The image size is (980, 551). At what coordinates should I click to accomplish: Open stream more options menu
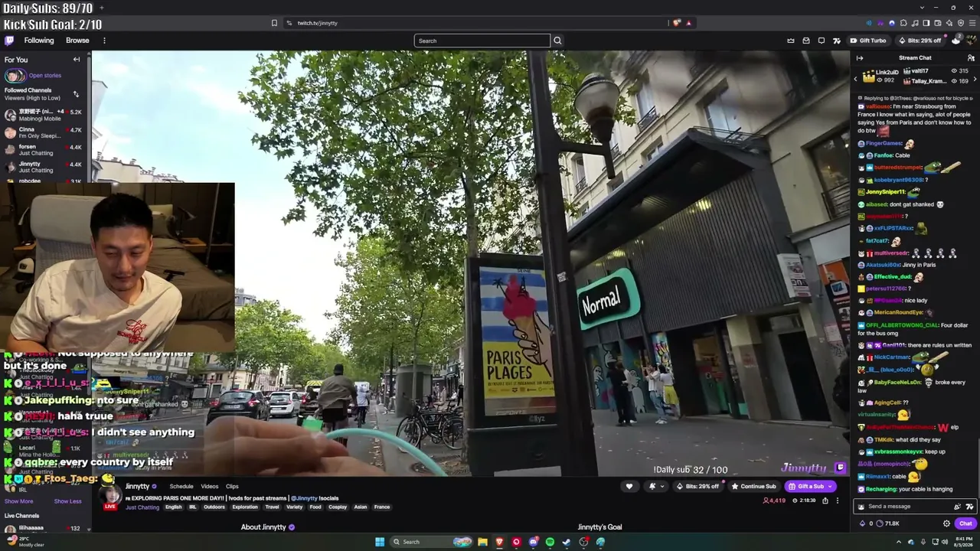837,500
